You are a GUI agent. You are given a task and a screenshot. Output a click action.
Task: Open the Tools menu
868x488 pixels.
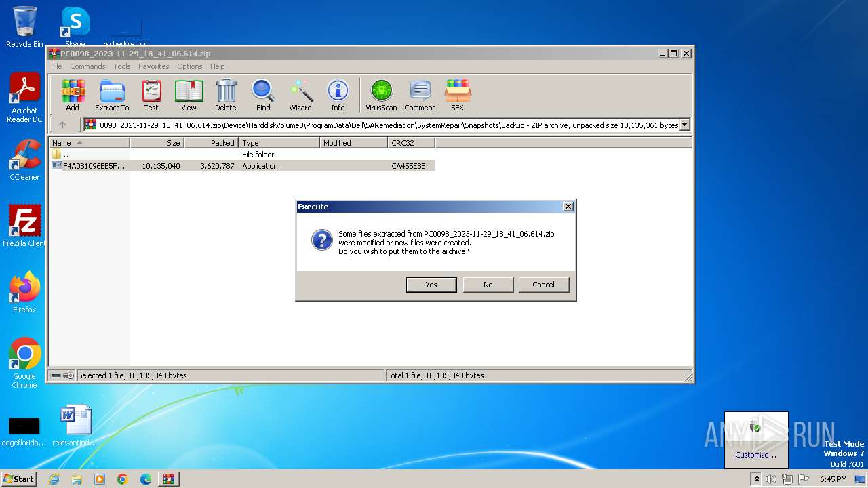pos(122,66)
